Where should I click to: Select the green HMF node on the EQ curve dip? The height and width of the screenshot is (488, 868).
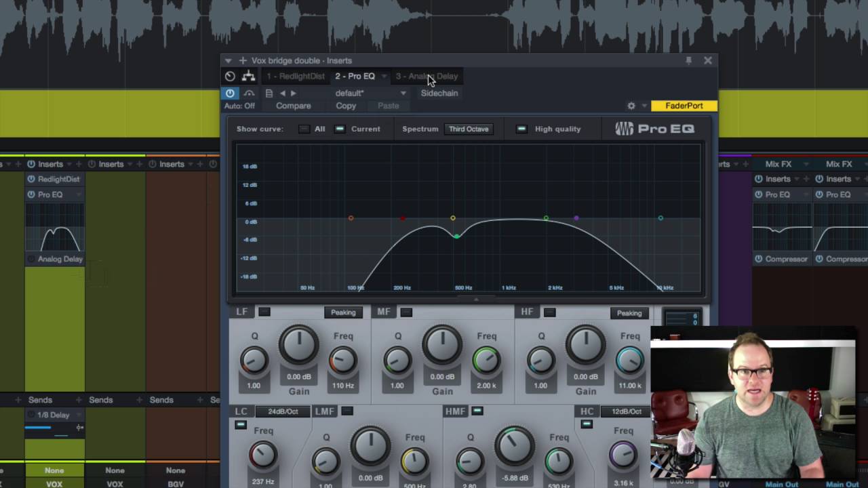click(x=457, y=236)
